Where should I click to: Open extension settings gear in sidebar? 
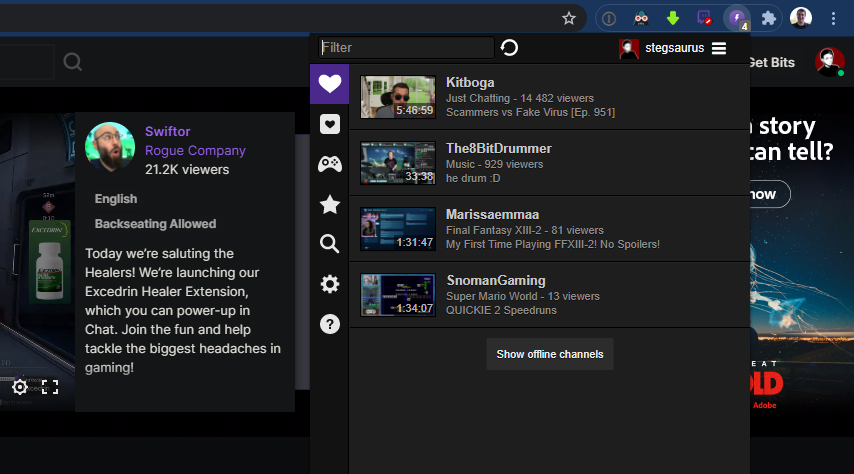329,284
